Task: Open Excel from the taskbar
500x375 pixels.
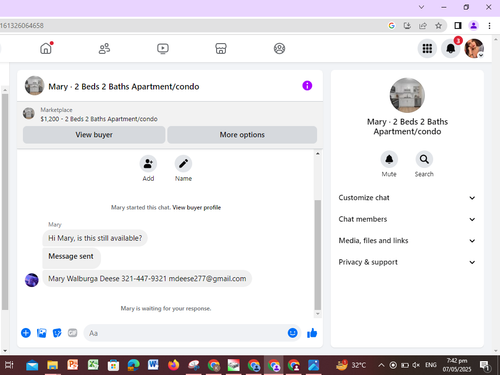Action: (93, 365)
